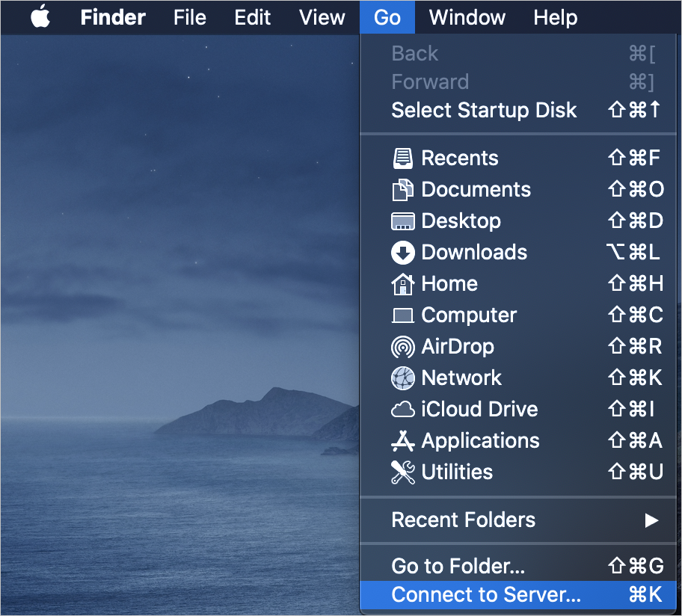Click the Documents pages icon
This screenshot has width=682, height=616.
point(403,190)
